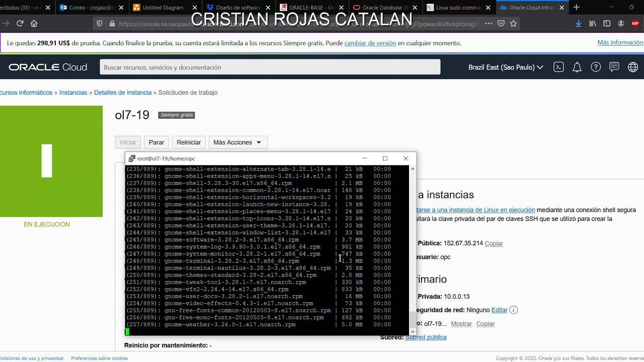Open the Adblock Plus extension

pos(634,24)
